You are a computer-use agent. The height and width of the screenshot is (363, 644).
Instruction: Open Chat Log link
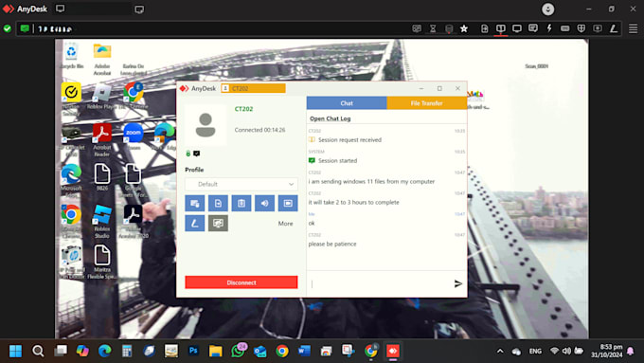[331, 118]
